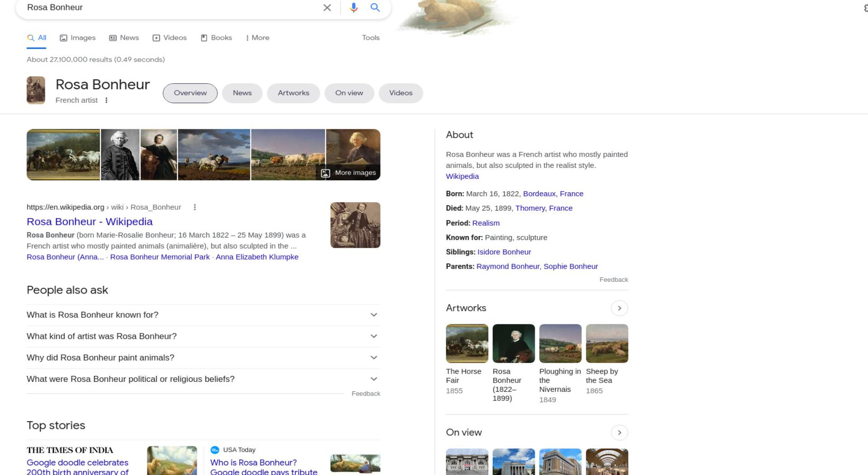Expand 'What kind of artist was Rosa Bonheur?'
Image resolution: width=868 pixels, height=475 pixels.
203,337
